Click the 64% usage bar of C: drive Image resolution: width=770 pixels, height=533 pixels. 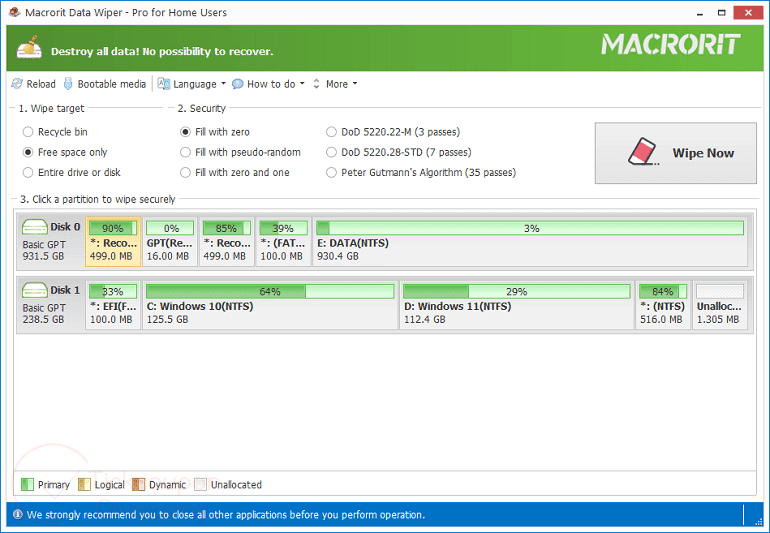270,291
